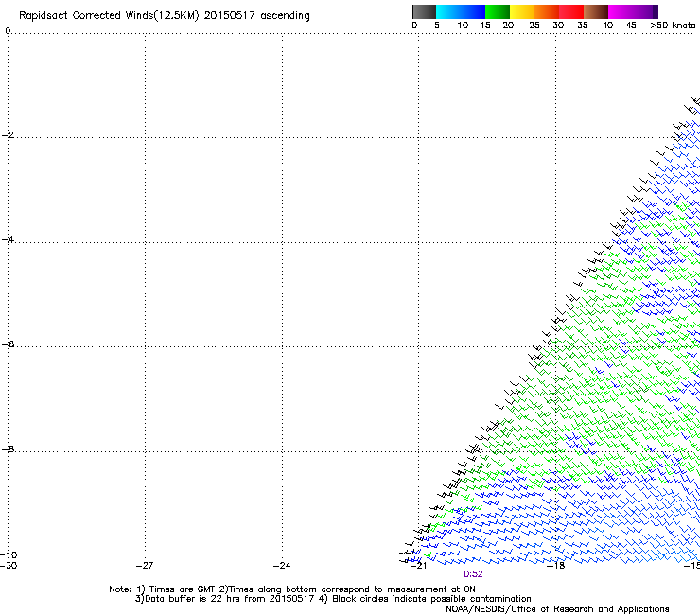Click the '20' label under the color bar
700x615 pixels.
[x=508, y=26]
